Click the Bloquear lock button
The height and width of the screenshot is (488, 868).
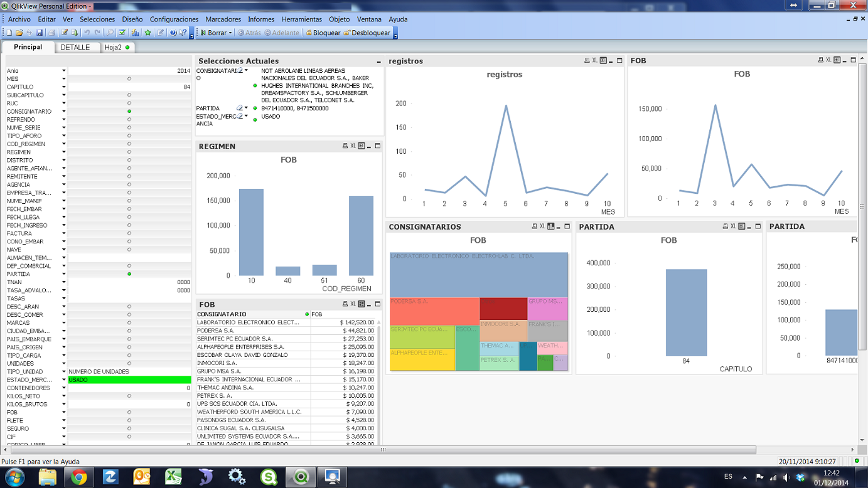click(323, 33)
